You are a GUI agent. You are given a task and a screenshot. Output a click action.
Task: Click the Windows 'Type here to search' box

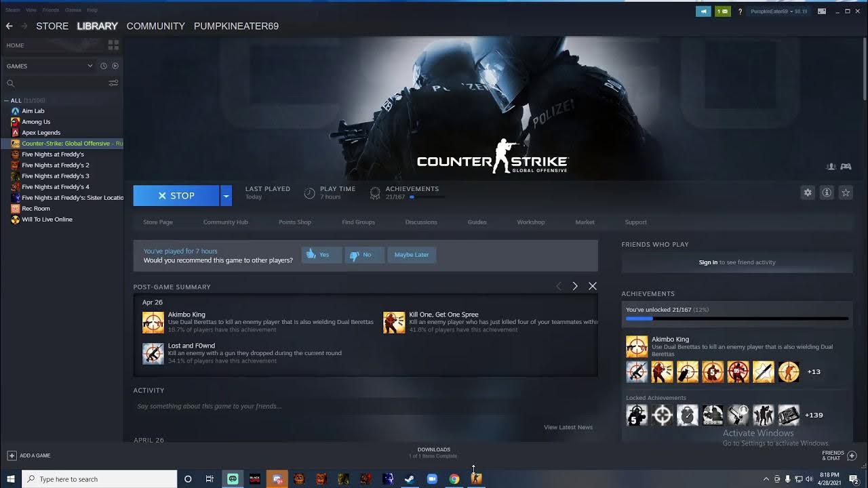click(99, 479)
